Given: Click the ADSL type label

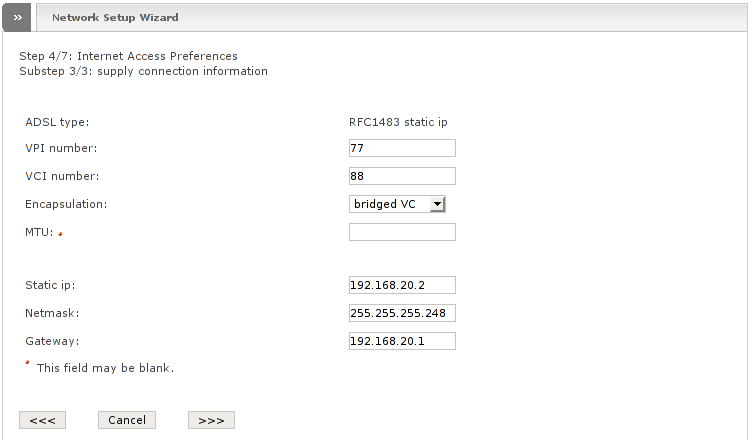Looking at the screenshot, I should click(57, 122).
